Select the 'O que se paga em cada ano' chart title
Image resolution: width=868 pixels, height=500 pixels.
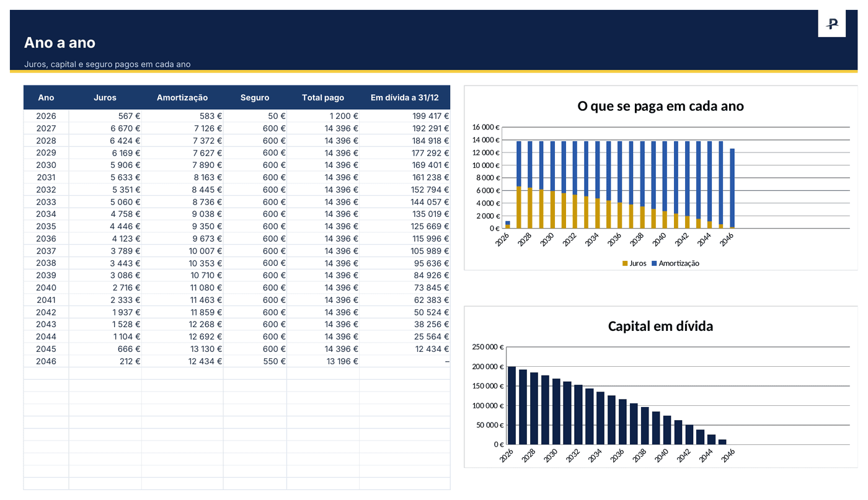click(x=660, y=106)
